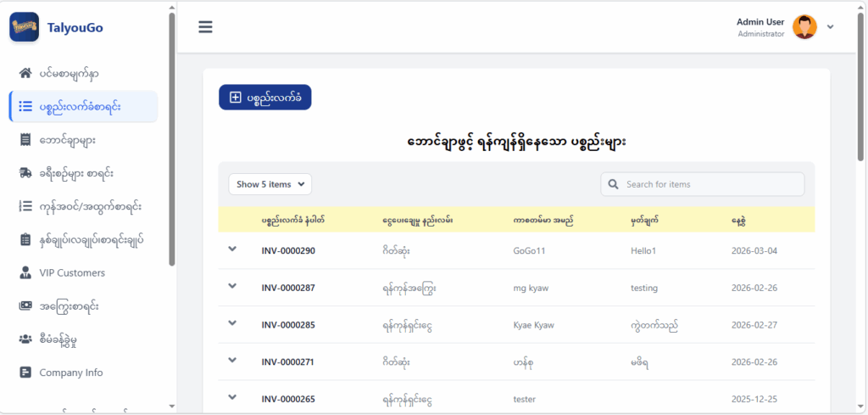Click invoice number INV-0000285
The width and height of the screenshot is (868, 415).
(288, 325)
